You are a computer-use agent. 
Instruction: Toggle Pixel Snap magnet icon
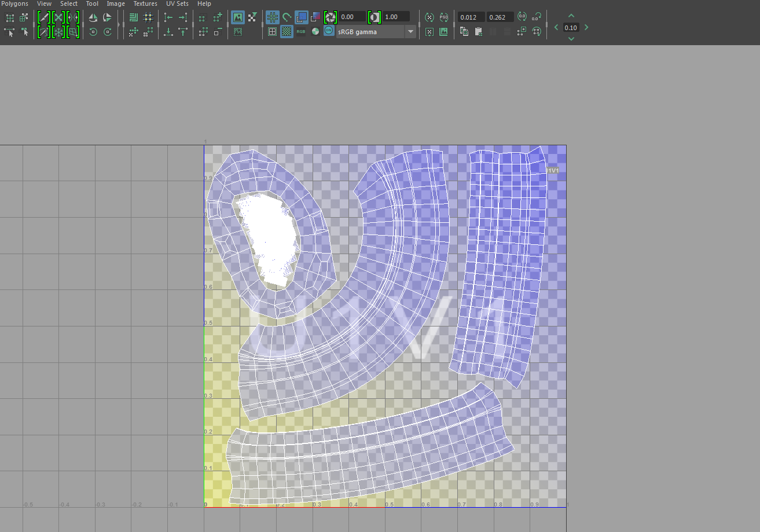(x=287, y=17)
